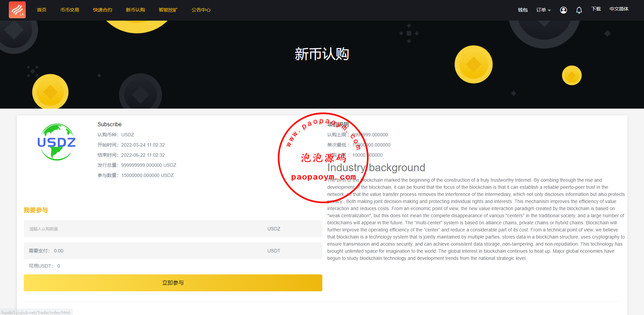Click the 我要参与 section heading
644x315 pixels.
36,210
